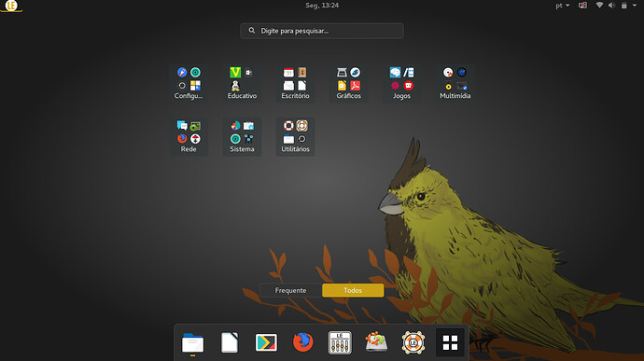The width and height of the screenshot is (644, 361).
Task: Open the LE lifebuoy help icon in dock
Action: [413, 342]
